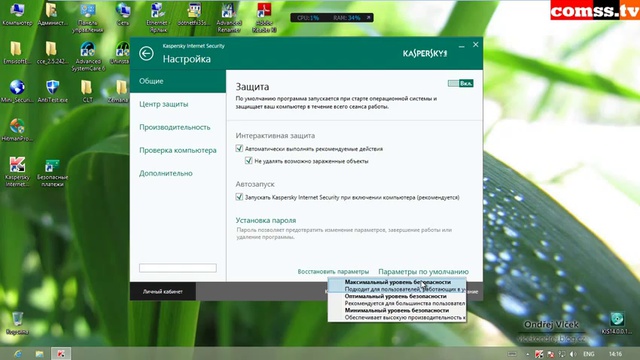Click the settings search field in sidebar
The height and width of the screenshot is (360, 640).
178,268
